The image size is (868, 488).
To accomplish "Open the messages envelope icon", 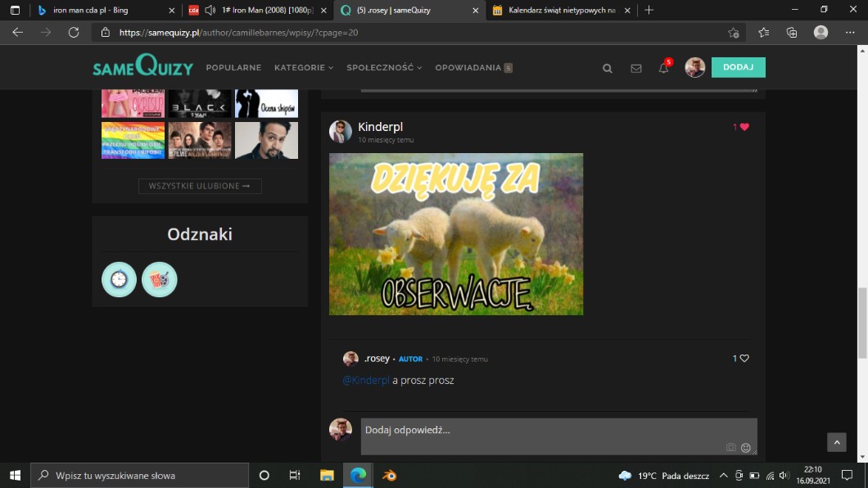I will (635, 68).
